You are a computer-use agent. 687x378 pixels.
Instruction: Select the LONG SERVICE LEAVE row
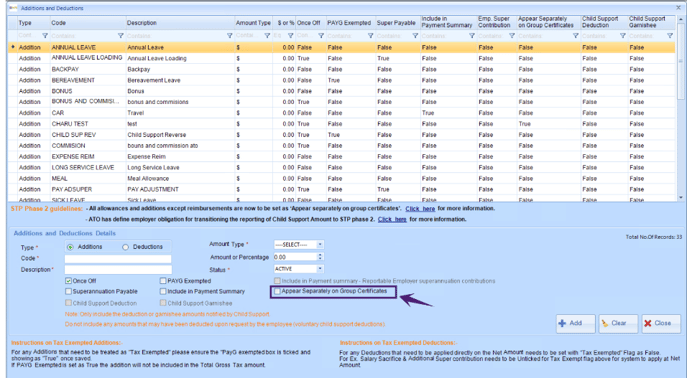342,167
